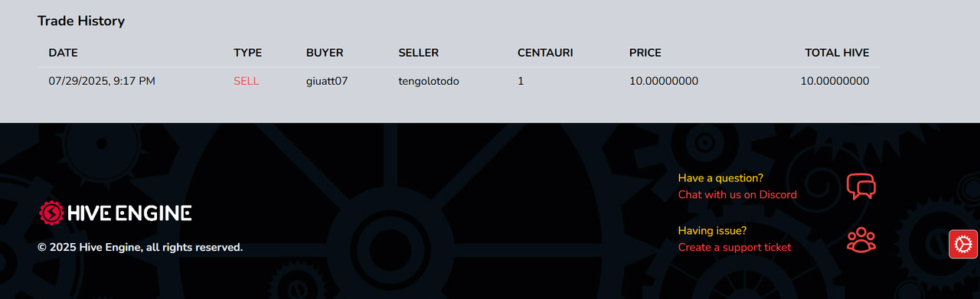Click the trade date 07/29/2025, 9:17 PM
This screenshot has width=980, height=299.
click(102, 81)
